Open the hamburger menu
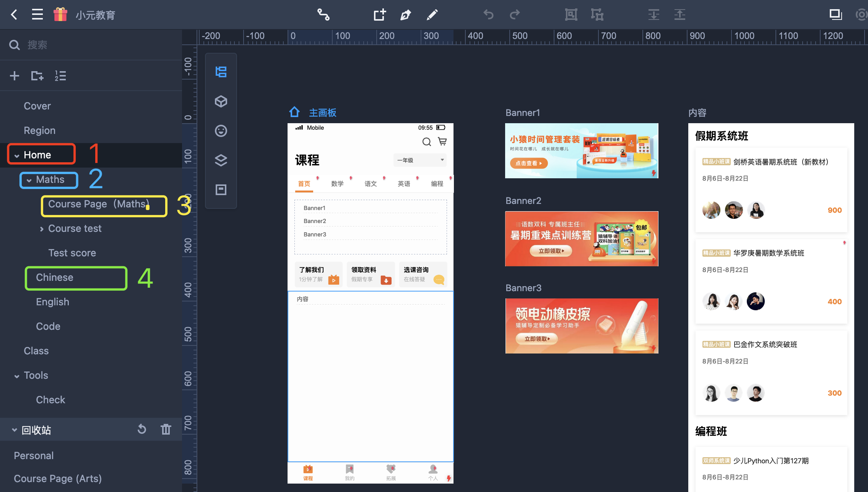This screenshot has width=868, height=492. 37,15
